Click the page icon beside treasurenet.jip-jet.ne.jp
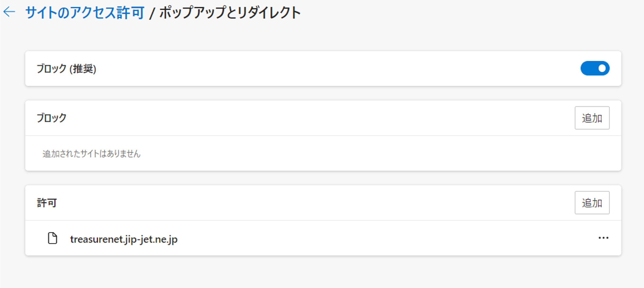The image size is (644, 288). [52, 238]
